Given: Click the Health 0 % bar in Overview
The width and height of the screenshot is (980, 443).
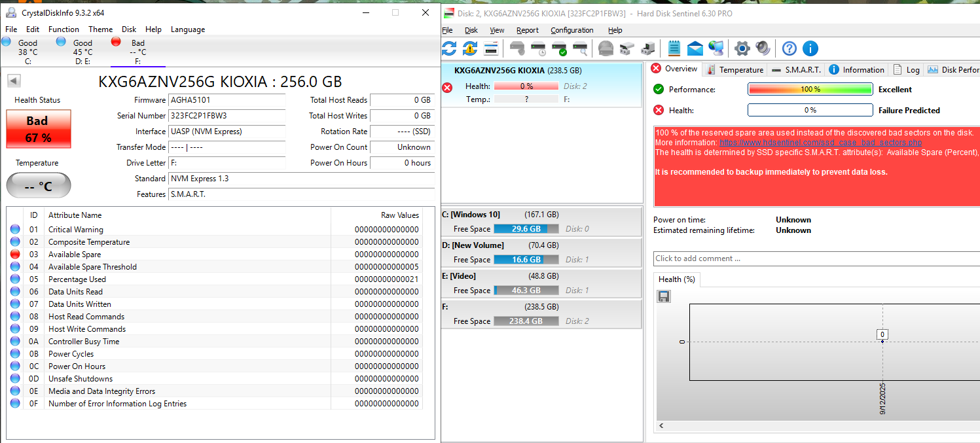Looking at the screenshot, I should tap(810, 111).
